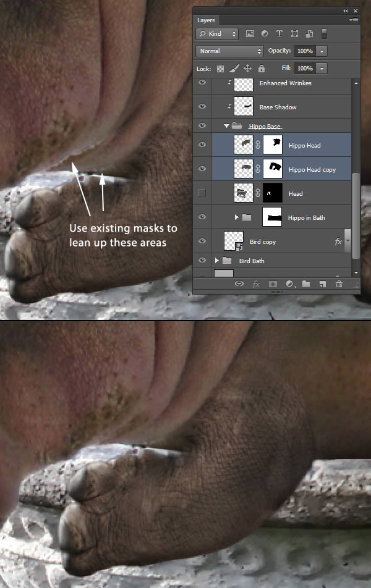The height and width of the screenshot is (588, 371).
Task: Select the Head layer name
Action: tap(296, 193)
